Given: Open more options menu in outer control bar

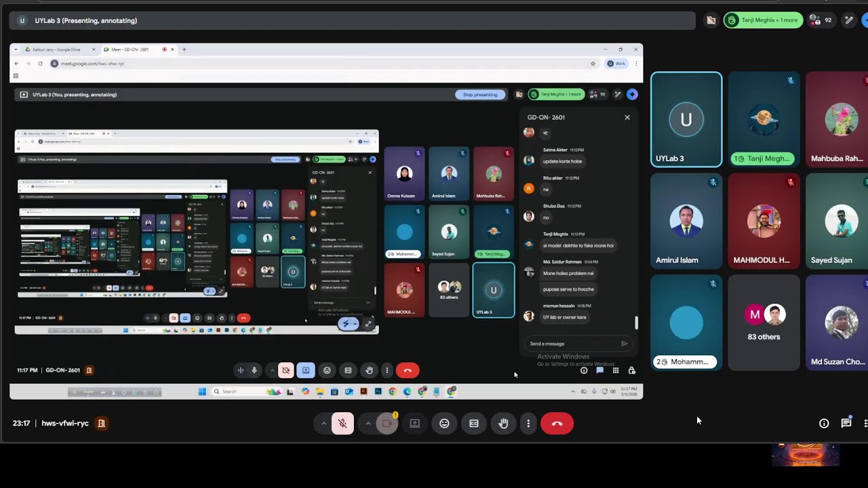Looking at the screenshot, I should pos(528,424).
